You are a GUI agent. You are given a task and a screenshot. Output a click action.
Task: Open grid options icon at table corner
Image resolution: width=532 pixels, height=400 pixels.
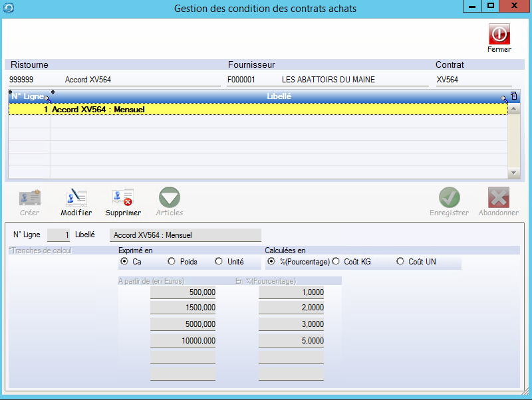[513, 96]
